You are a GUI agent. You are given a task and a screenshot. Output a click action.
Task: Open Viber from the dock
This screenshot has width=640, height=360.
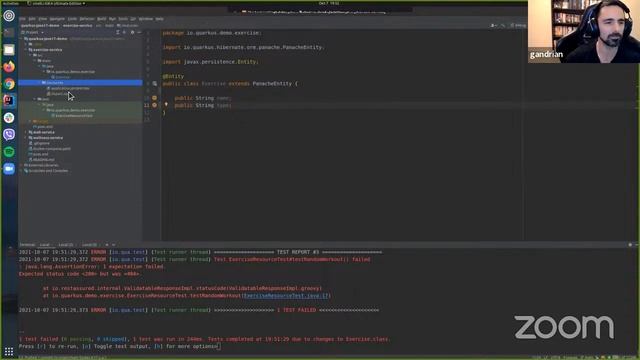pos(9,134)
